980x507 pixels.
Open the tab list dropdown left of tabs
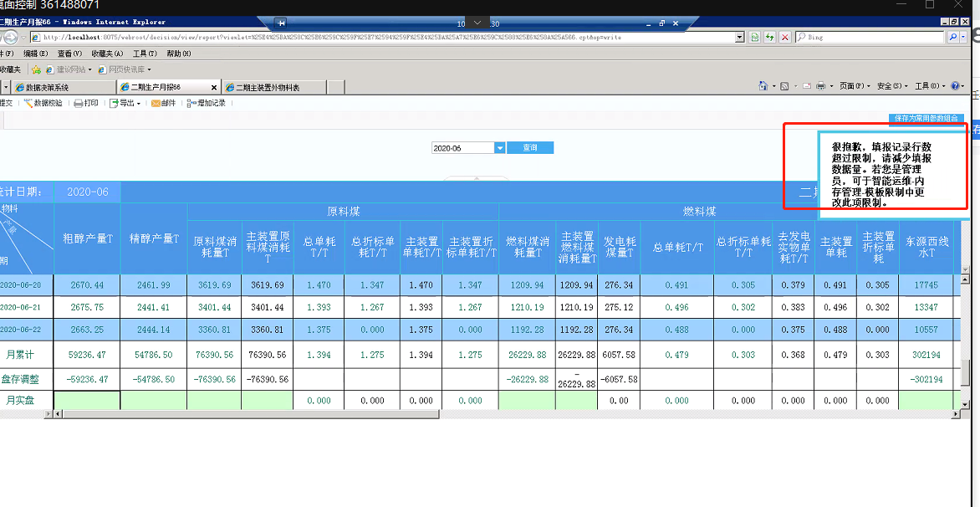(5, 87)
